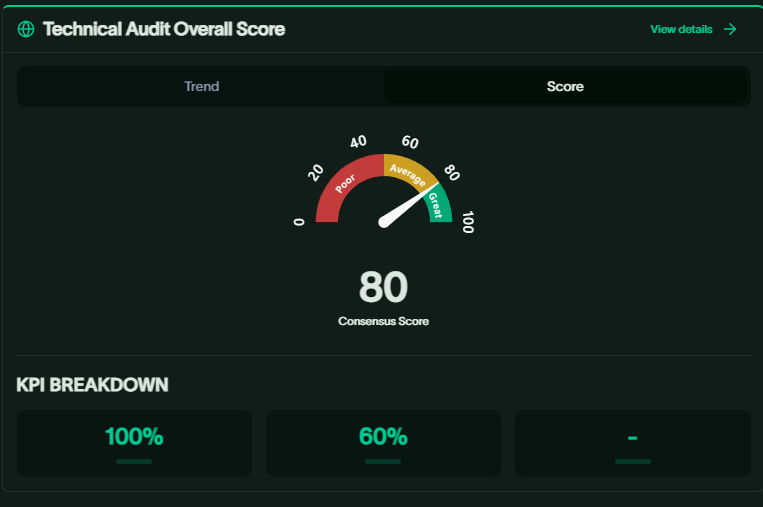Screen dimensions: 763x507
Task: Click the Consensus Score label
Action: (383, 321)
